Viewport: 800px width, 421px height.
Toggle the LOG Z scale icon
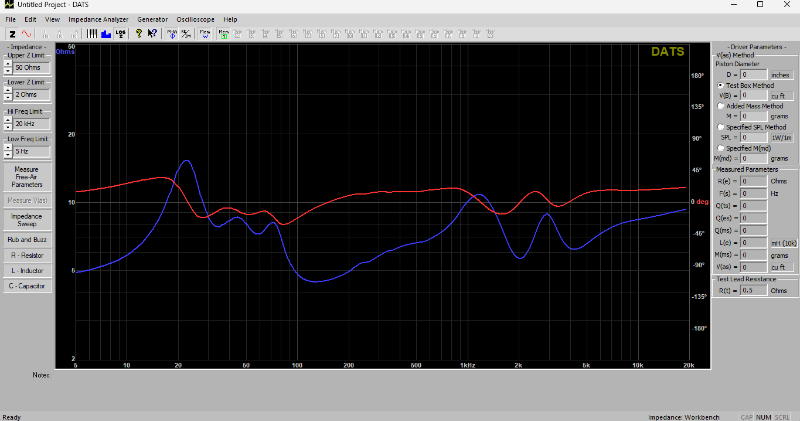(120, 34)
